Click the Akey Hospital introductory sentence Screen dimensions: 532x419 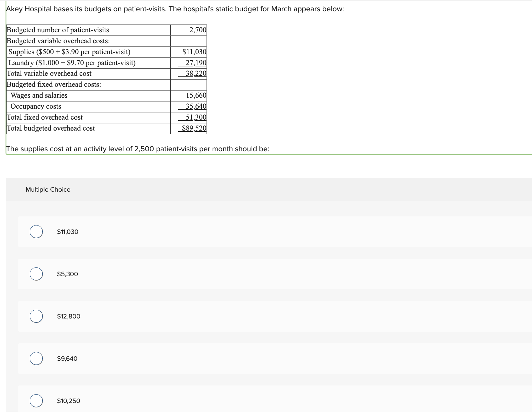click(x=175, y=9)
